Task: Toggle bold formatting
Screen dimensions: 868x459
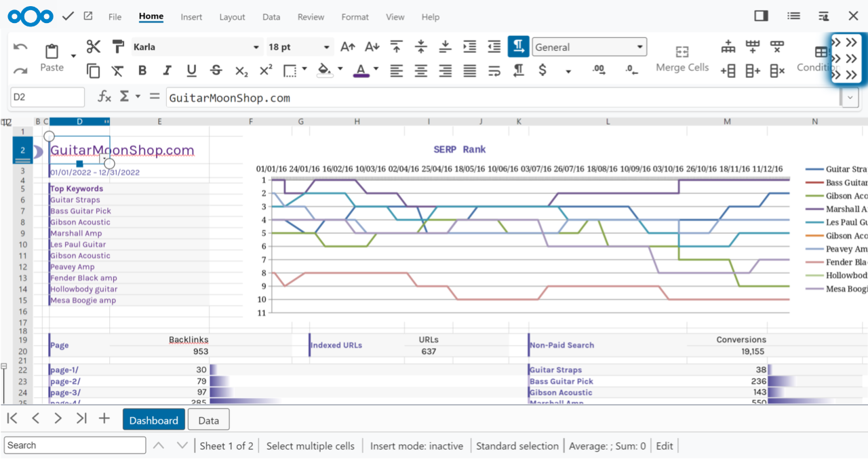Action: click(x=142, y=71)
